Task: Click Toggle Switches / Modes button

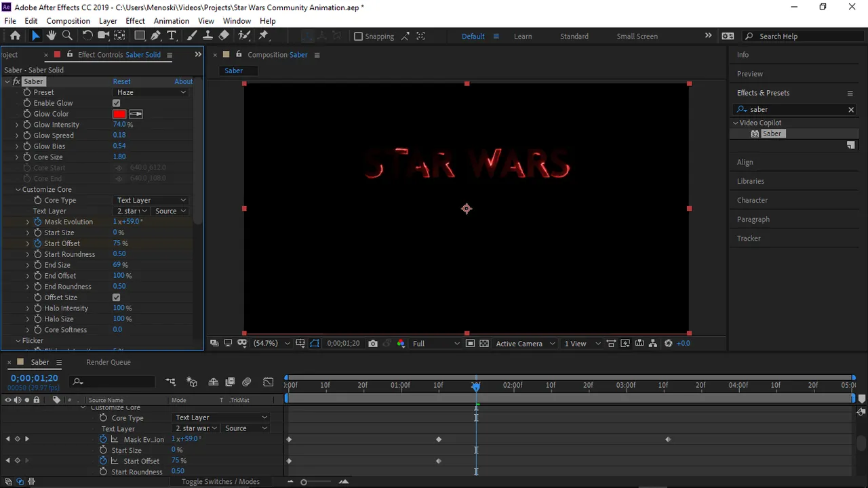Action: [220, 482]
